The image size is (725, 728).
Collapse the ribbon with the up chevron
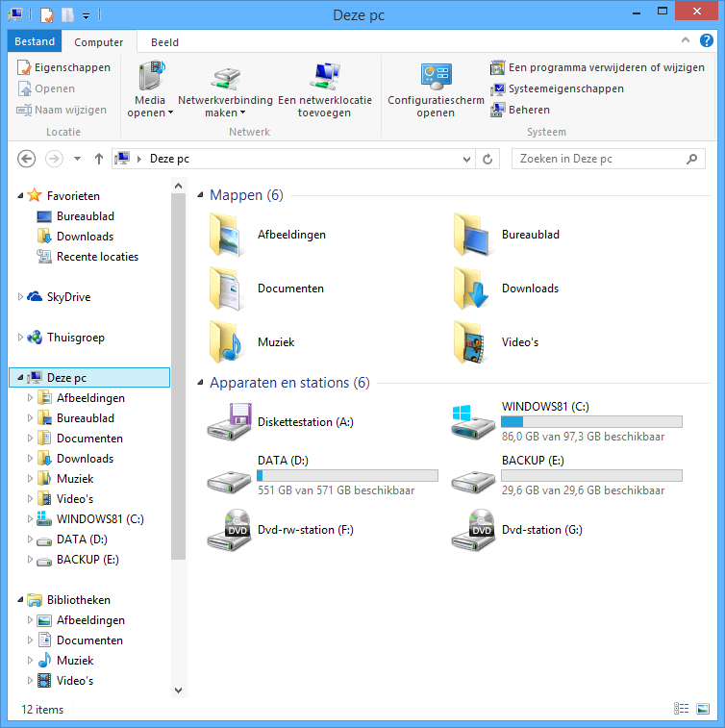685,40
